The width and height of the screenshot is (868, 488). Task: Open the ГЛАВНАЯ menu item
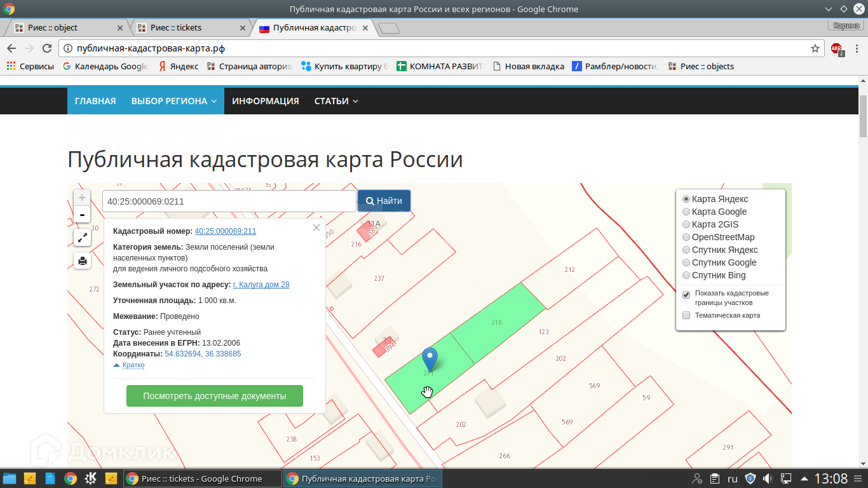click(95, 101)
